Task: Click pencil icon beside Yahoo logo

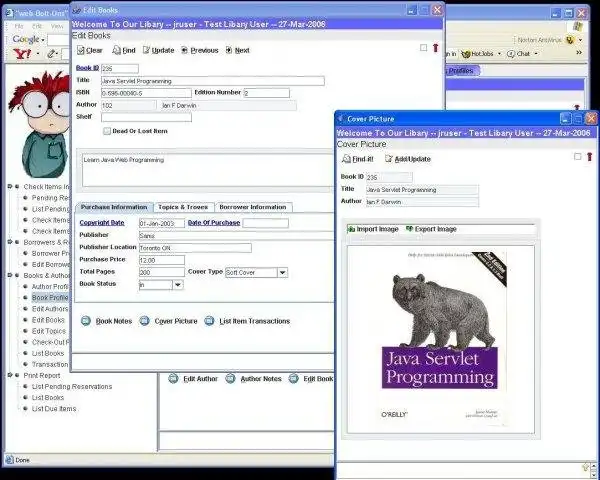Action: 52,54
